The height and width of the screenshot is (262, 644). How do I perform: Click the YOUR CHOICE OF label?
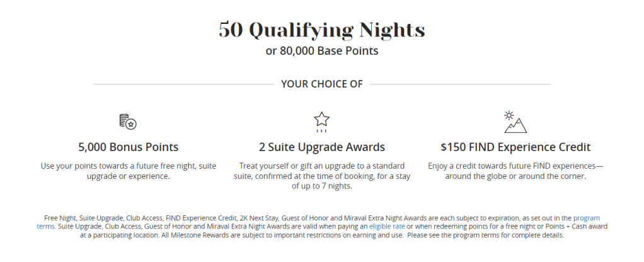point(322,84)
